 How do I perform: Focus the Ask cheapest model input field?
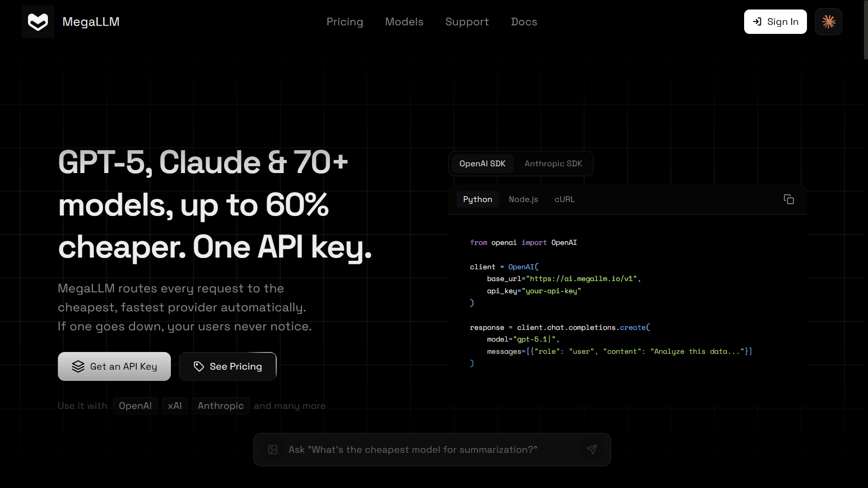click(432, 450)
